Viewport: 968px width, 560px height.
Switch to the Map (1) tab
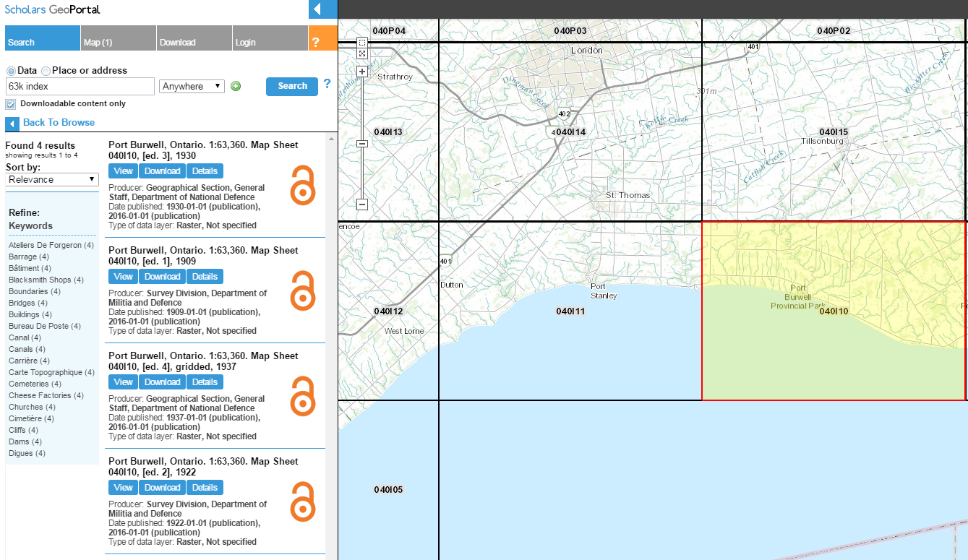pyautogui.click(x=118, y=38)
